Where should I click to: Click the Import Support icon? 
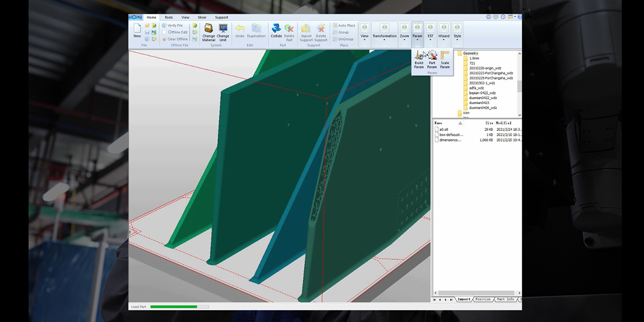(x=306, y=28)
